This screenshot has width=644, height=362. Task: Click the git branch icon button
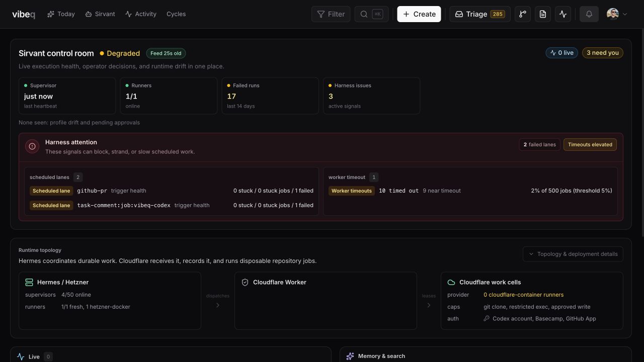click(x=523, y=14)
